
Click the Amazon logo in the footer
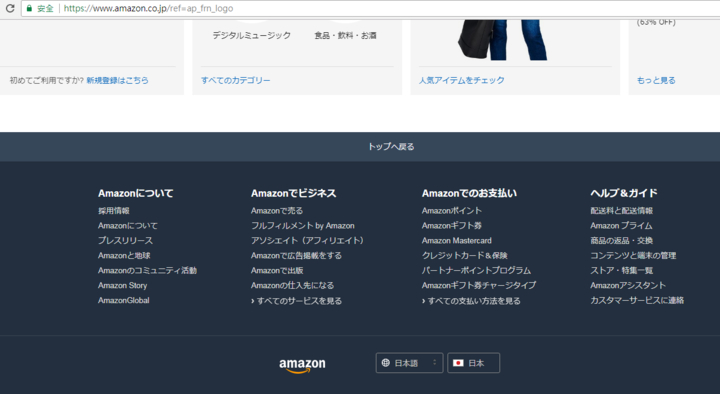coord(302,365)
